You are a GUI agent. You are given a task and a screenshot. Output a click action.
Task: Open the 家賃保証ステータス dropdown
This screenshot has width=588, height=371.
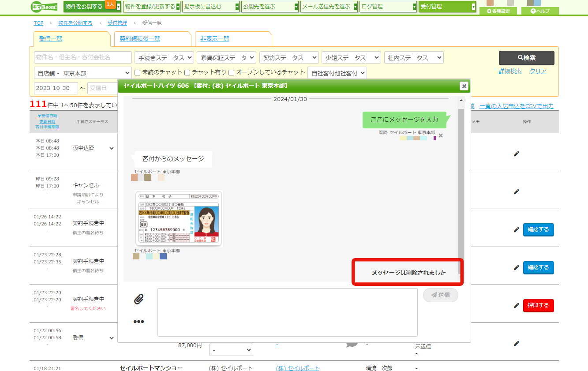pyautogui.click(x=226, y=58)
